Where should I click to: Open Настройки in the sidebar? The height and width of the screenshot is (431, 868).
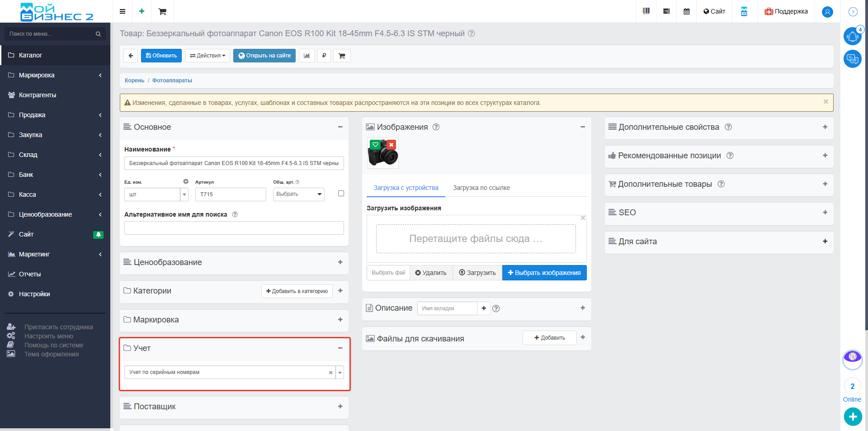tap(55, 294)
